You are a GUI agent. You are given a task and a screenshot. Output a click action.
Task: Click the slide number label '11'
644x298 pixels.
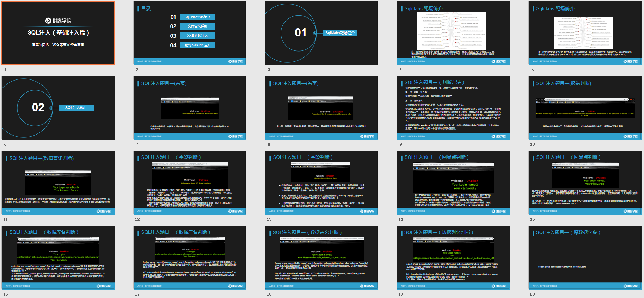click(x=6, y=219)
